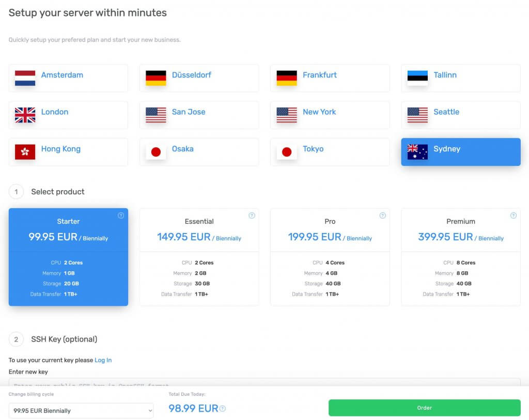
Task: Click info icon next to total due price
Action: 223,409
